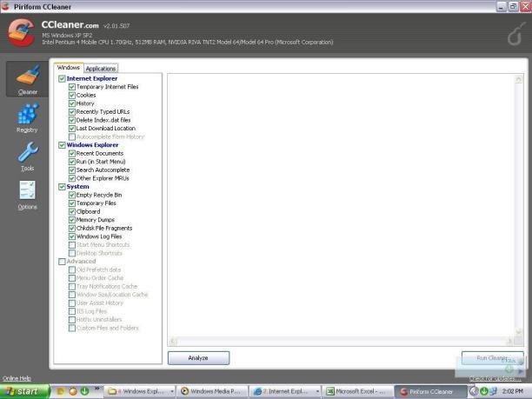Open the Cleaner section in sidebar
This screenshot has width=532, height=399.
(x=27, y=79)
